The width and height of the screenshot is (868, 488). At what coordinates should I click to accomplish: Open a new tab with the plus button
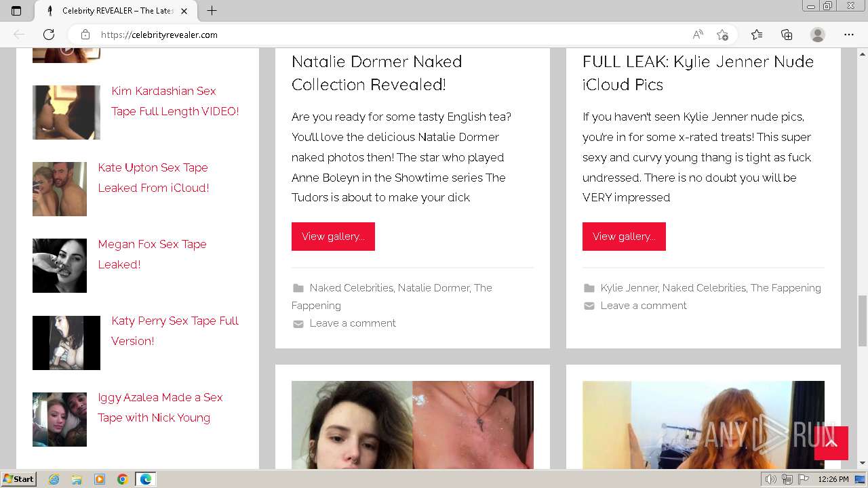pyautogui.click(x=212, y=11)
